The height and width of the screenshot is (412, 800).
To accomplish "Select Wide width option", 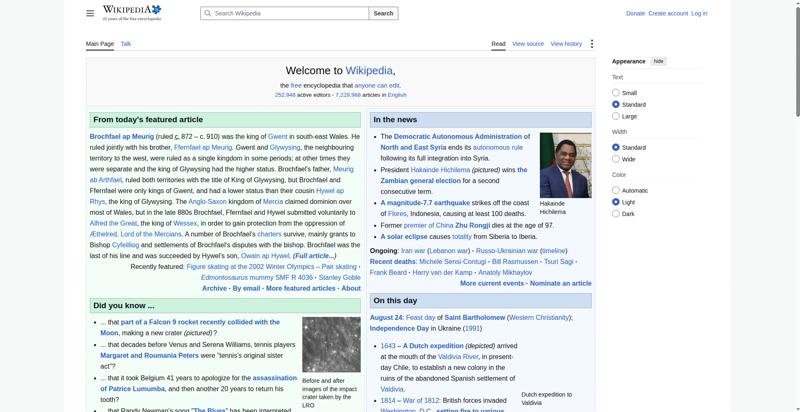I will (616, 159).
